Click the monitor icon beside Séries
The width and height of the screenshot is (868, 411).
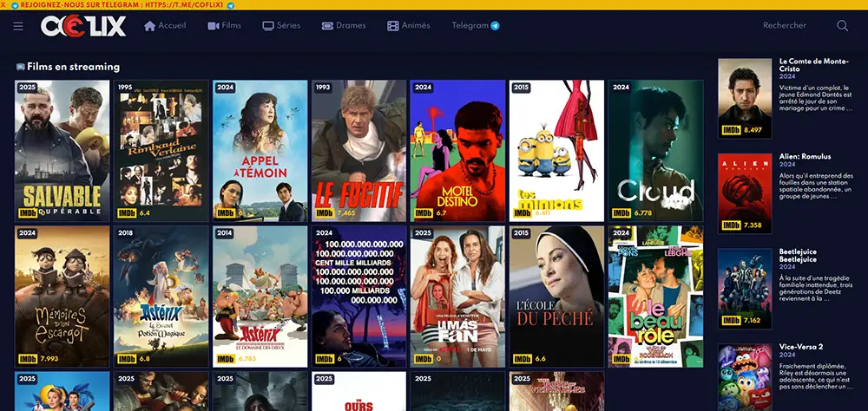tap(268, 25)
